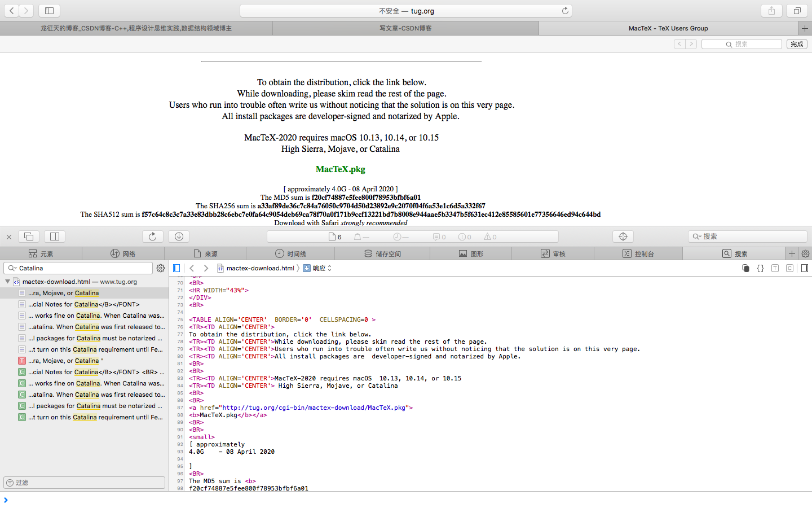Select the T-icon result '...ra, Mojave, or Catalina "'
The image size is (812, 508).
pos(85,361)
